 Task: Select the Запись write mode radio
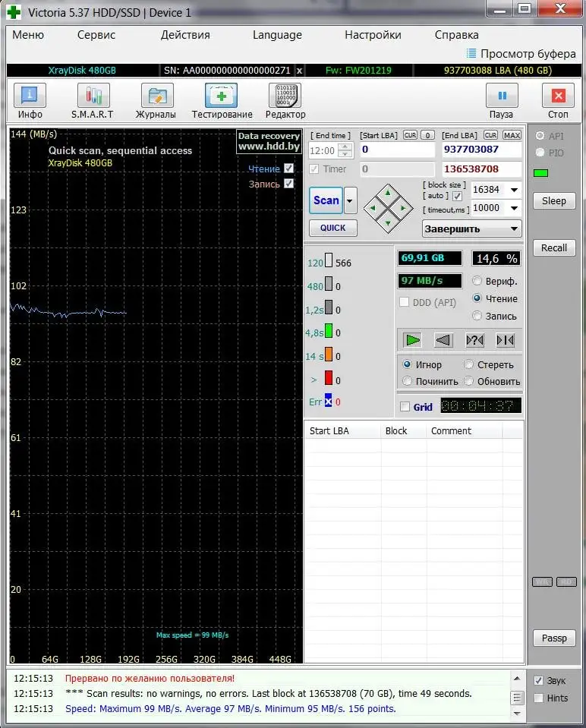(477, 316)
